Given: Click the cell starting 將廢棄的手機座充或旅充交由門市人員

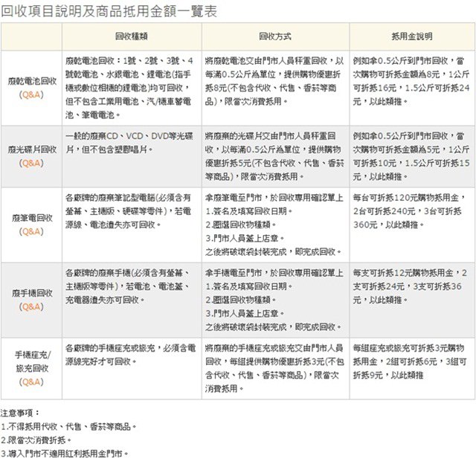Looking at the screenshot, I should click(274, 368).
